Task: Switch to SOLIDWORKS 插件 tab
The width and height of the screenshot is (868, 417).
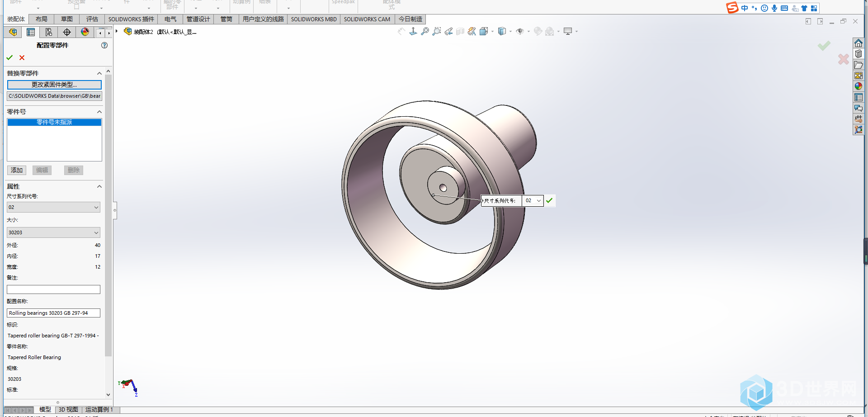Action: (131, 19)
